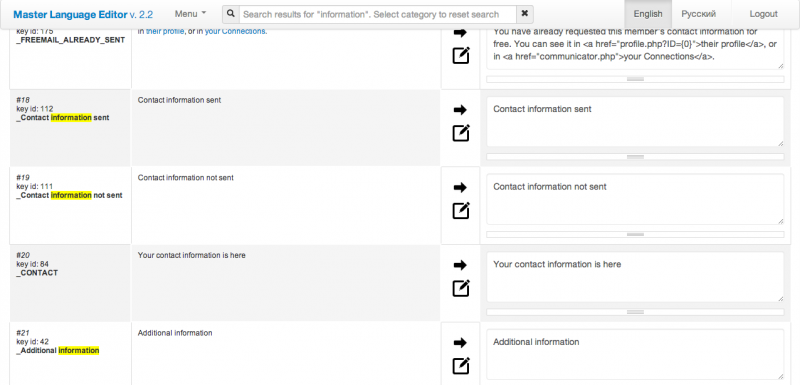Click original text 'Additional information' in middle column
Screen dimensions: 800x385
click(175, 333)
